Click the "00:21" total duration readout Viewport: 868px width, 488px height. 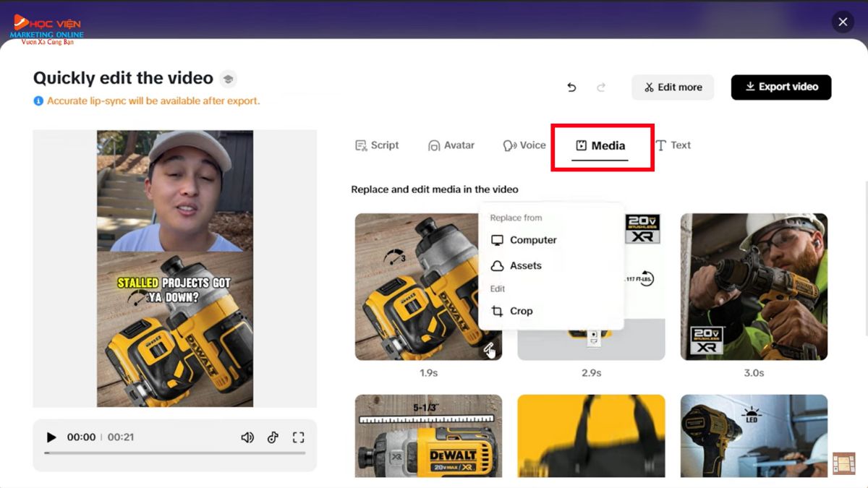(x=119, y=437)
